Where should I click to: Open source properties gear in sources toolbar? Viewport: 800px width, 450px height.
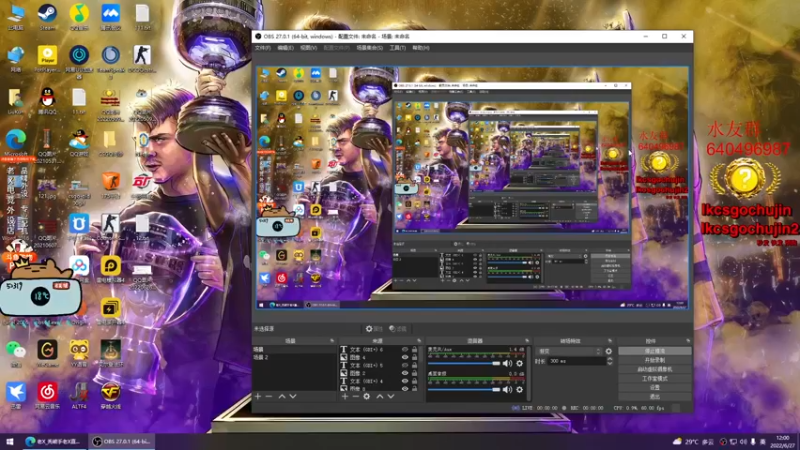point(367,396)
